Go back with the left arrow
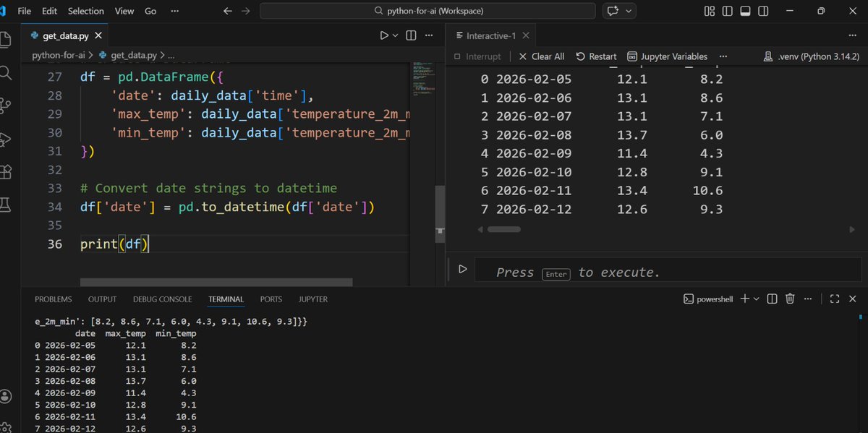Image resolution: width=868 pixels, height=433 pixels. pos(229,11)
